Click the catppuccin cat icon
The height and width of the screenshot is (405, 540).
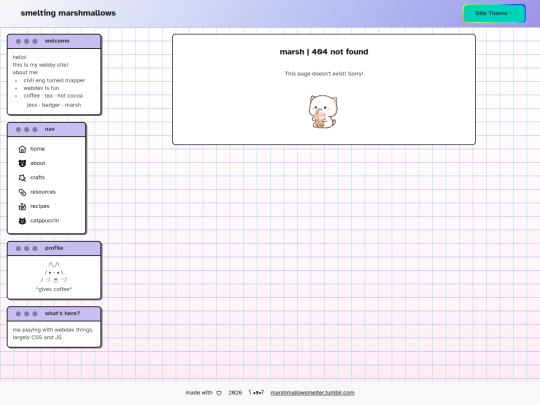[22, 221]
